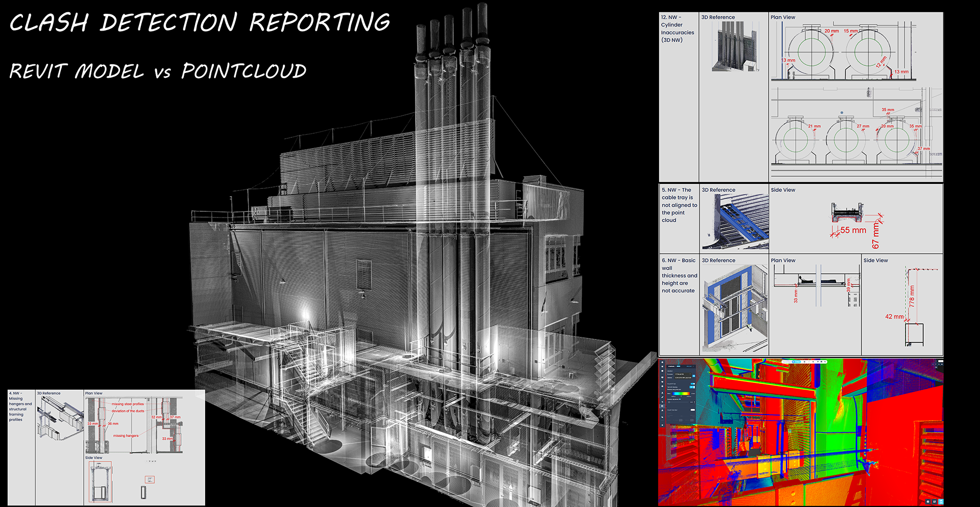Click '6. NW - Basic wall thickness' description
Image resolution: width=980 pixels, height=507 pixels.
click(679, 275)
